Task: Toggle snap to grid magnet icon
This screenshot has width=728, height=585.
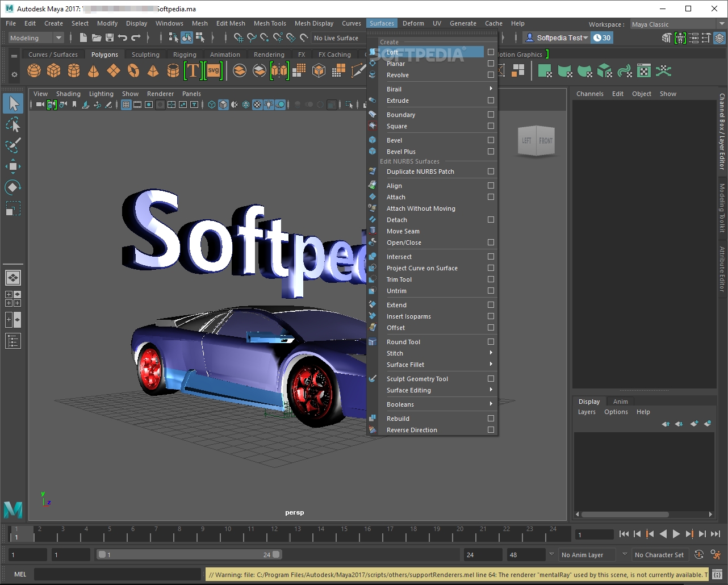Action: [239, 38]
